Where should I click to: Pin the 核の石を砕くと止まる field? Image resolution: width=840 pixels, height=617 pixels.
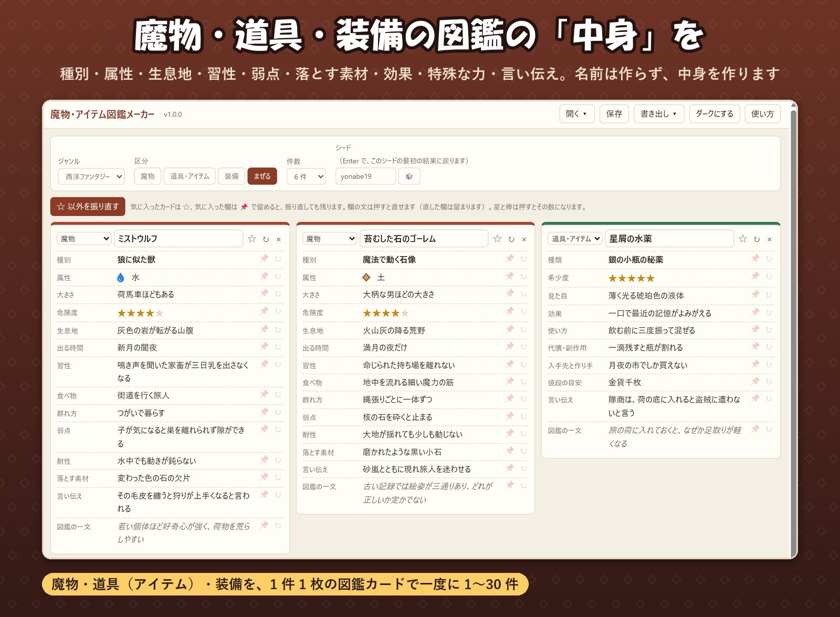pyautogui.click(x=510, y=416)
